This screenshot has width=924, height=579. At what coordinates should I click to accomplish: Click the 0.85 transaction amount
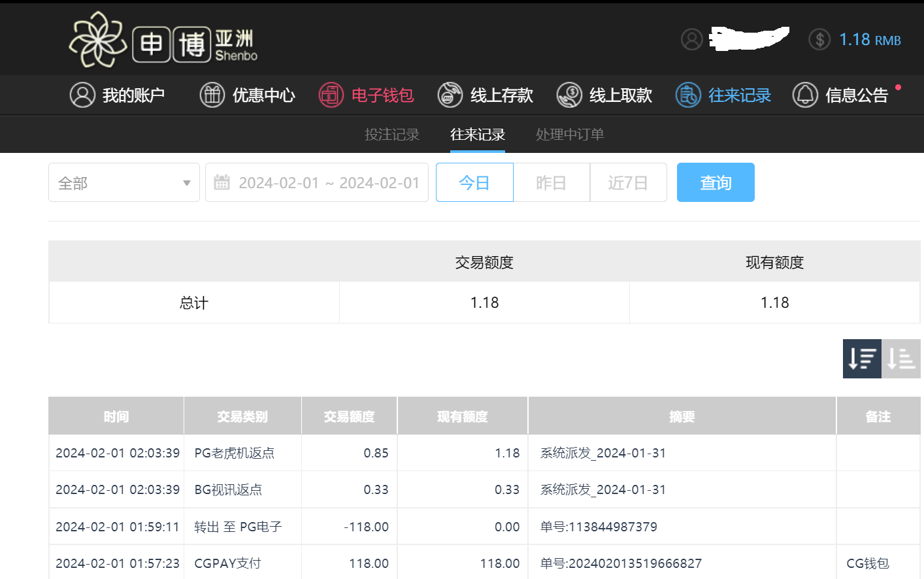tap(376, 453)
